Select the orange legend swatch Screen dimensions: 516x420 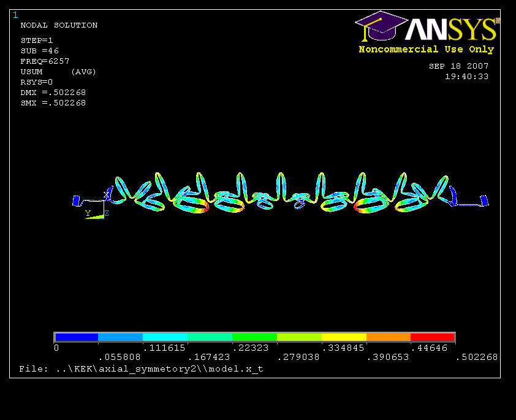click(389, 337)
